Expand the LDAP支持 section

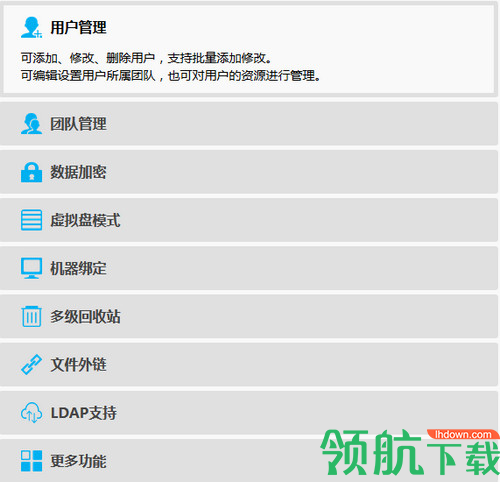pos(249,413)
